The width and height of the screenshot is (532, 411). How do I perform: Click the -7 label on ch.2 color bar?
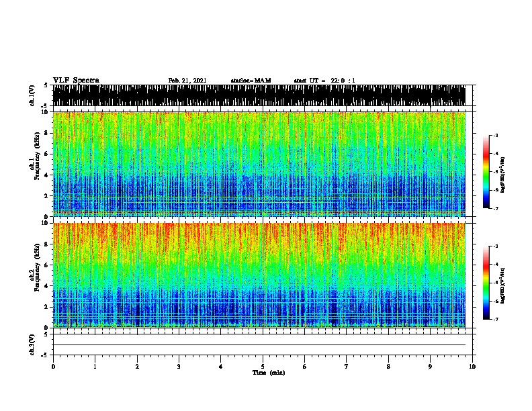pos(495,320)
